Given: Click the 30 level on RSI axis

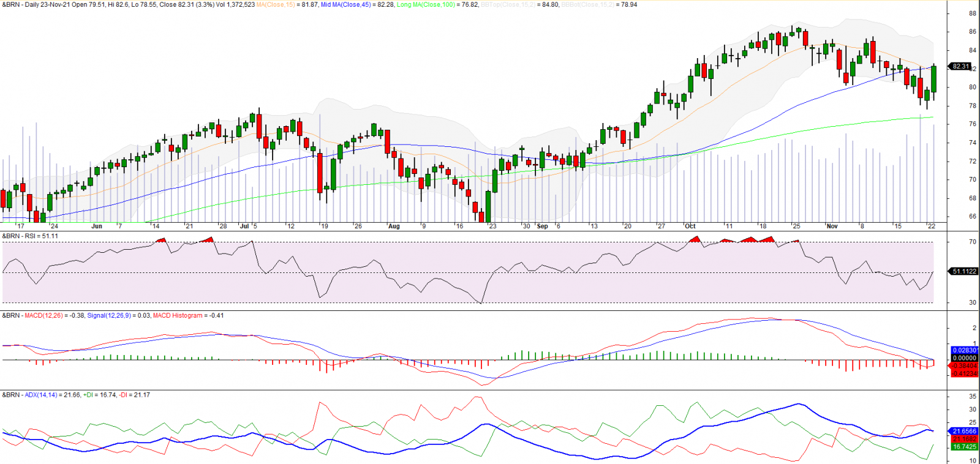Looking at the screenshot, I should coord(973,302).
